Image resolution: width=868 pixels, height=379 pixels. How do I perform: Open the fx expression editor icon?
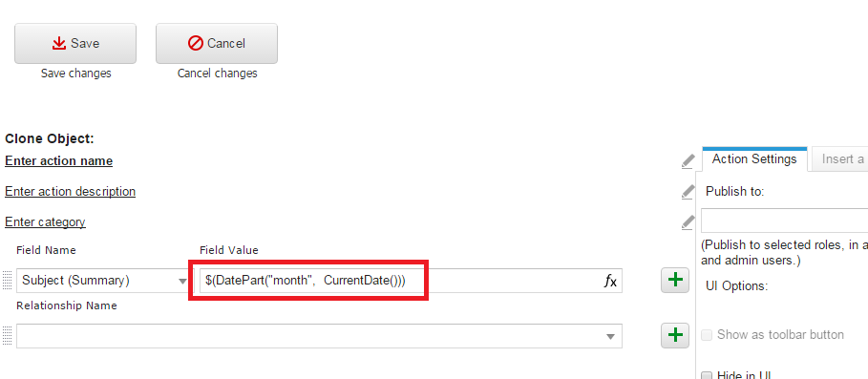(x=609, y=282)
